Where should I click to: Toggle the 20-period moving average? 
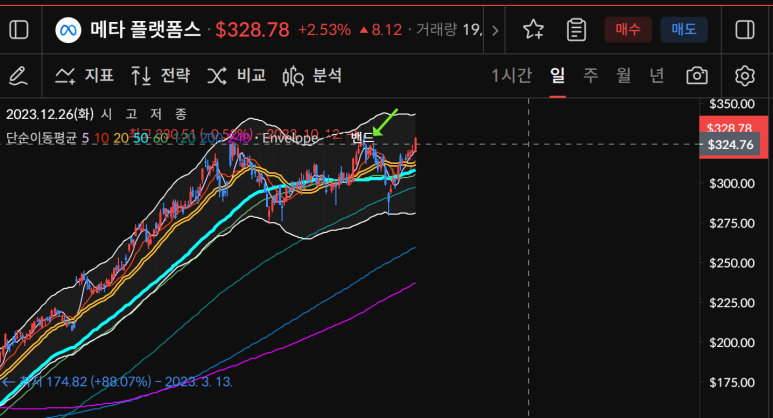click(x=121, y=138)
